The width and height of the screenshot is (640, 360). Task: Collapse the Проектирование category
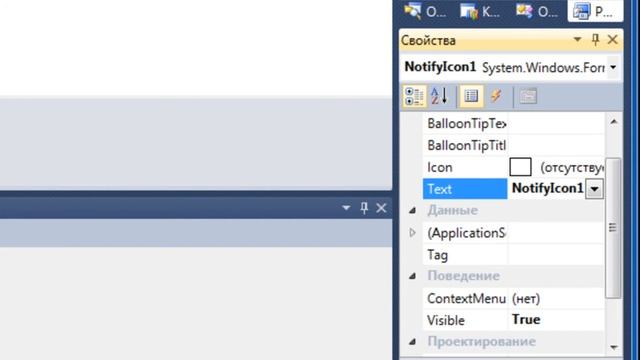click(412, 341)
